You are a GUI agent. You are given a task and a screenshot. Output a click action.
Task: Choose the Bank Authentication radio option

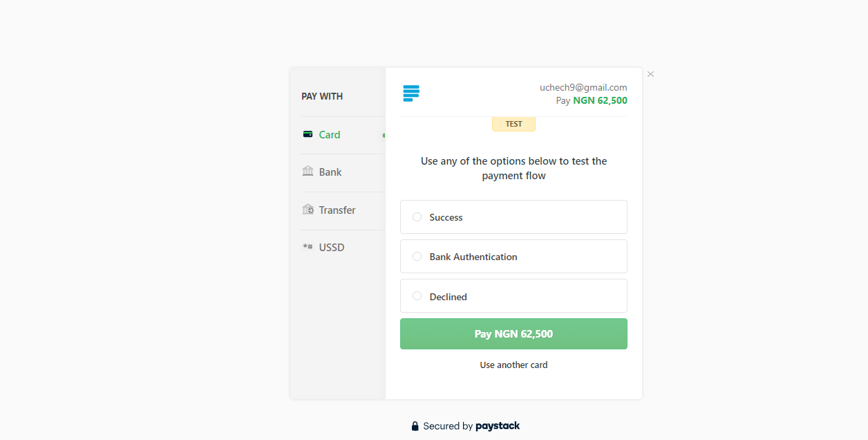point(417,257)
